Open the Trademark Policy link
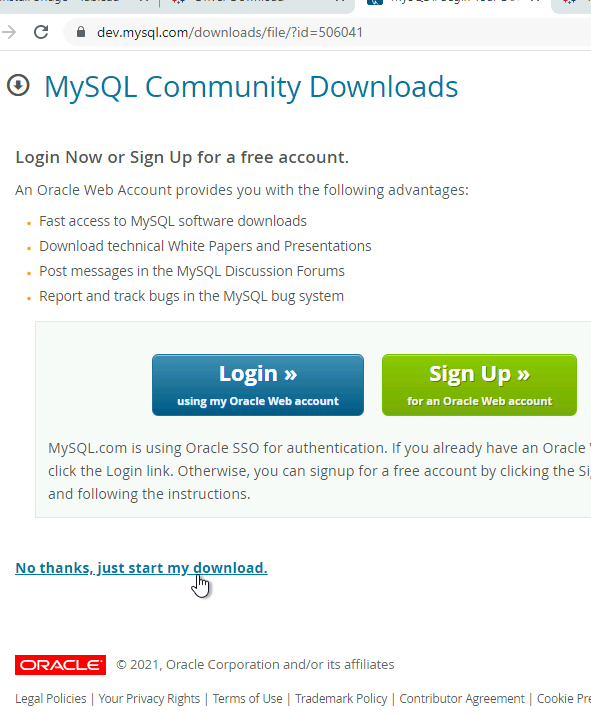The image size is (591, 716). [341, 699]
